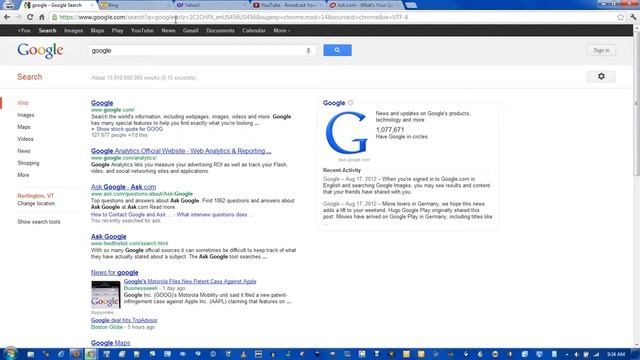The height and width of the screenshot is (360, 640).
Task: Select Videos in left sidebar
Action: 25,139
